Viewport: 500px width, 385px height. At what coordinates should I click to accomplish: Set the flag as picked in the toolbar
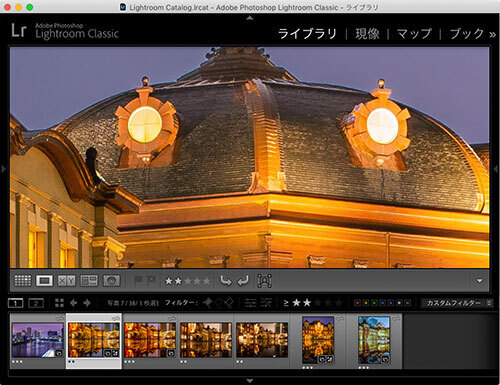tap(138, 281)
